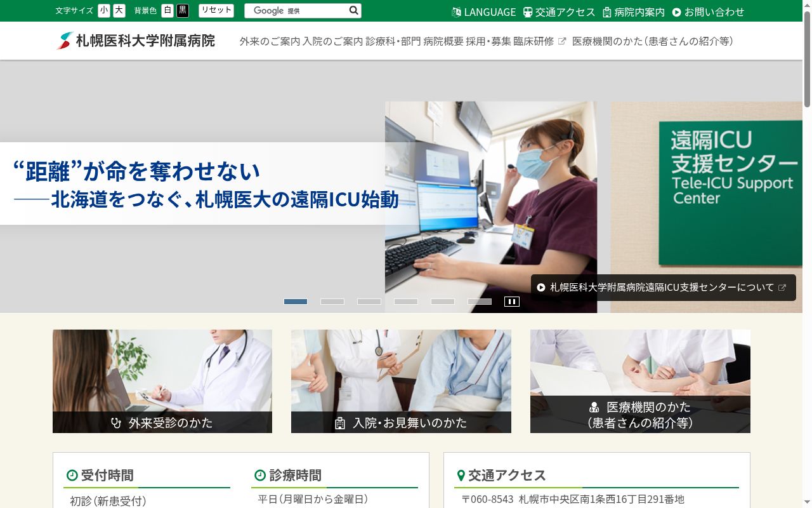Select the fifth carousel slide indicator
Viewport: 812px width, 508px height.
click(443, 302)
